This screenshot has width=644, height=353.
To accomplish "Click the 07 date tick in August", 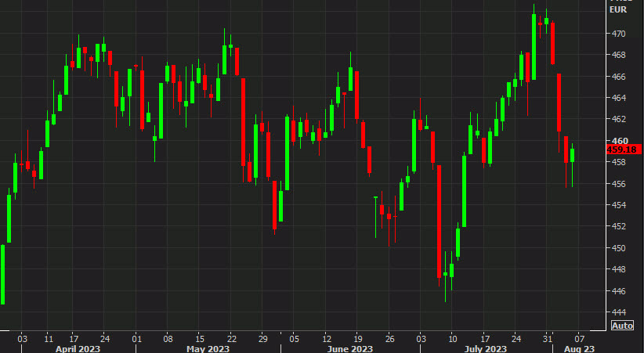I will pos(579,339).
